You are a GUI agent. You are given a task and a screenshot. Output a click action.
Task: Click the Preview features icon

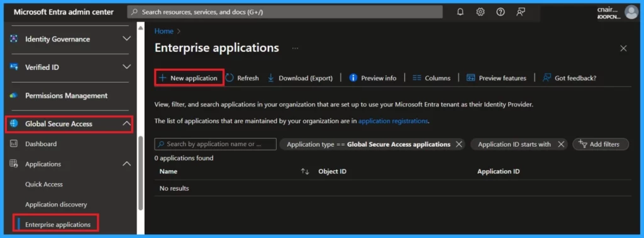[470, 77]
